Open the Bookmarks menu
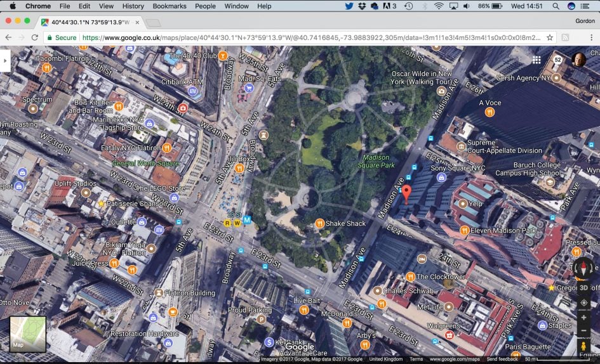 tap(170, 6)
